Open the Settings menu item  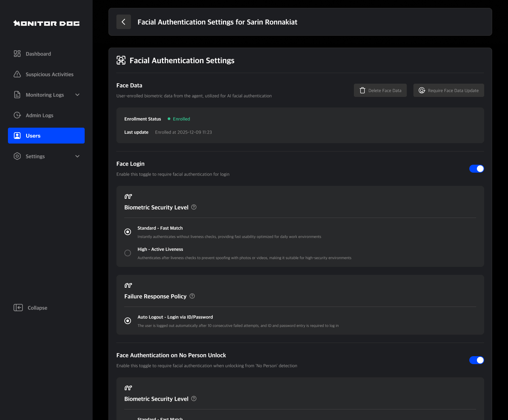tap(35, 156)
